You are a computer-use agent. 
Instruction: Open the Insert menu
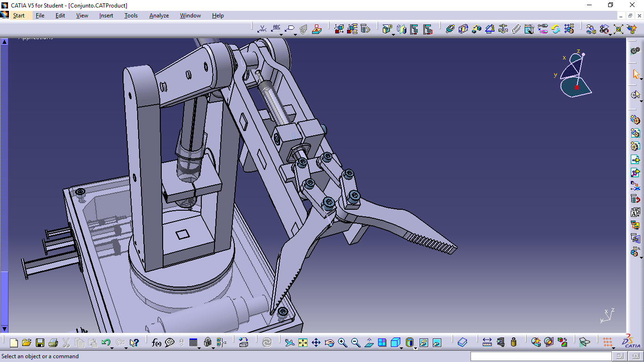106,16
